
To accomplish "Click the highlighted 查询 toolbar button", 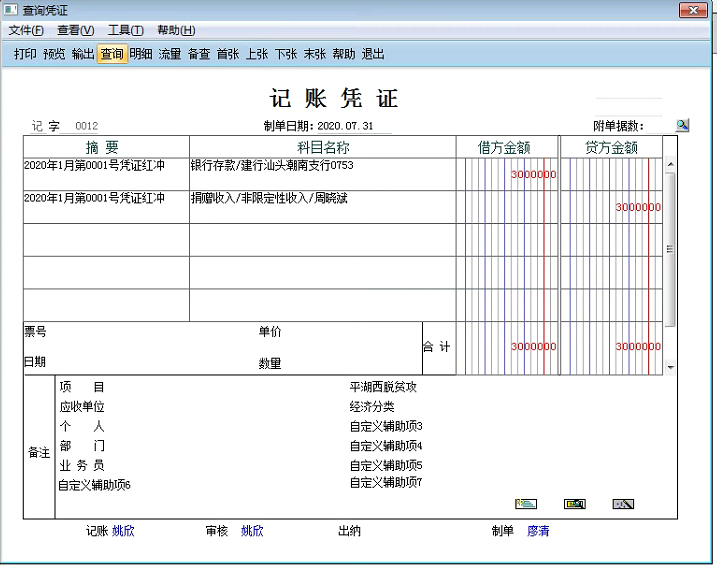I will pyautogui.click(x=112, y=54).
